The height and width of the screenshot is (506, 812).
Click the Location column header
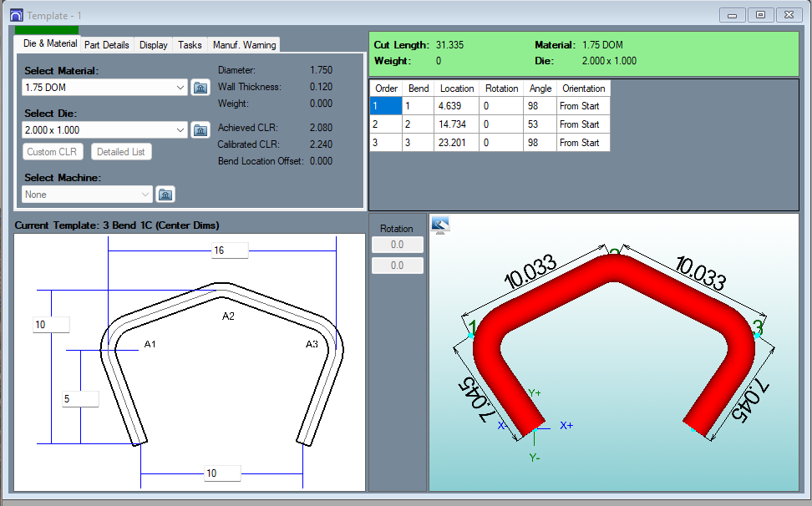(457, 89)
